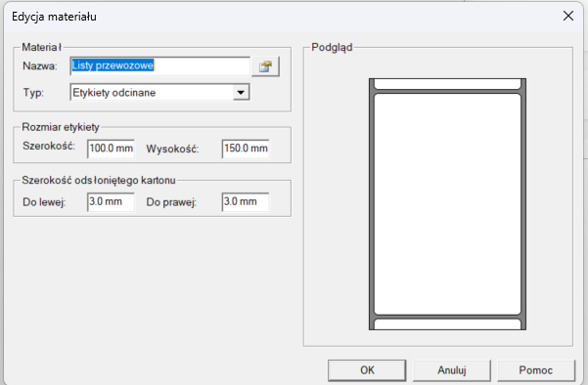
Task: Click the Szerokość odsłoniętego kartonu group label
Action: 99,180
